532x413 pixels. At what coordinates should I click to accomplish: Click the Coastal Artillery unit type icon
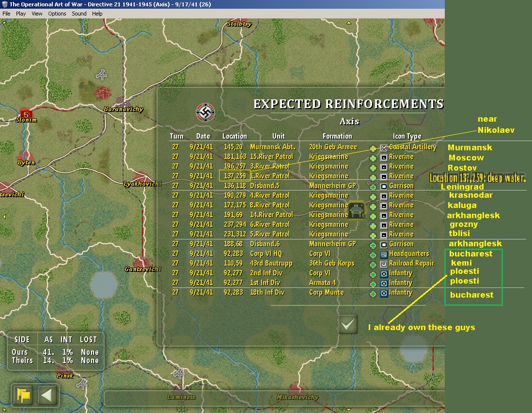[384, 148]
